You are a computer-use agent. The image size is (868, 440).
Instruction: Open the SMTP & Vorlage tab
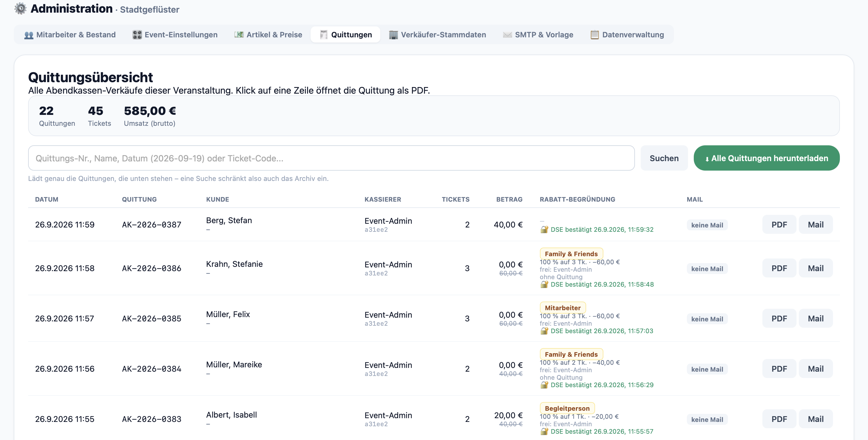[x=538, y=35]
